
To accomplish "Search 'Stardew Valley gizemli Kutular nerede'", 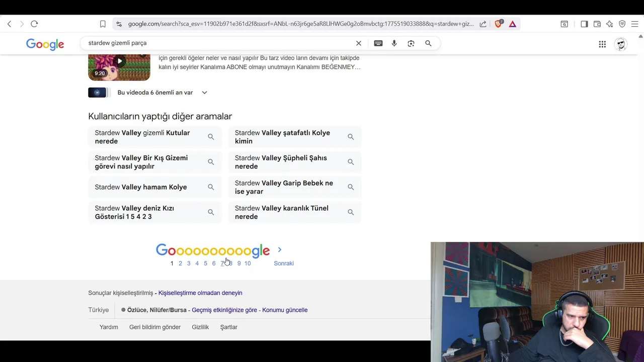I will (155, 137).
